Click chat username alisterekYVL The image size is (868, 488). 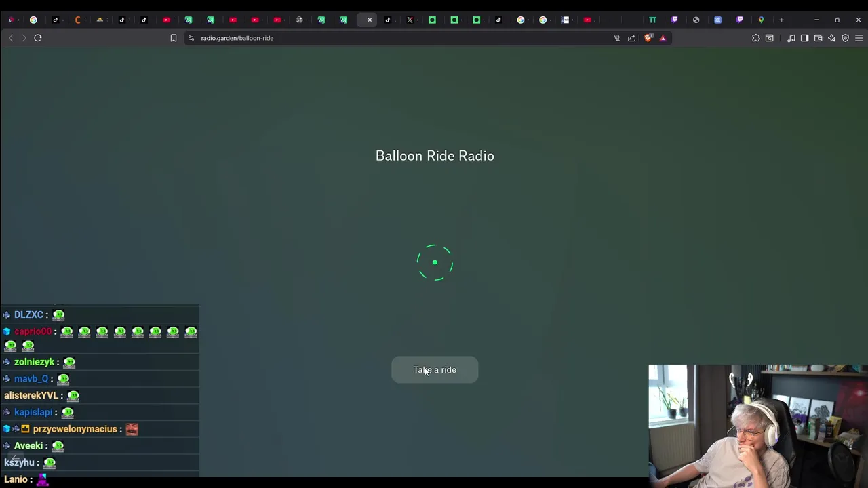point(31,395)
